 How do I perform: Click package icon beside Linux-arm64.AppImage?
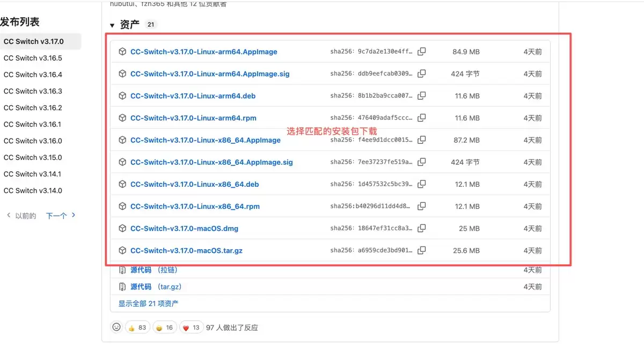pyautogui.click(x=122, y=52)
